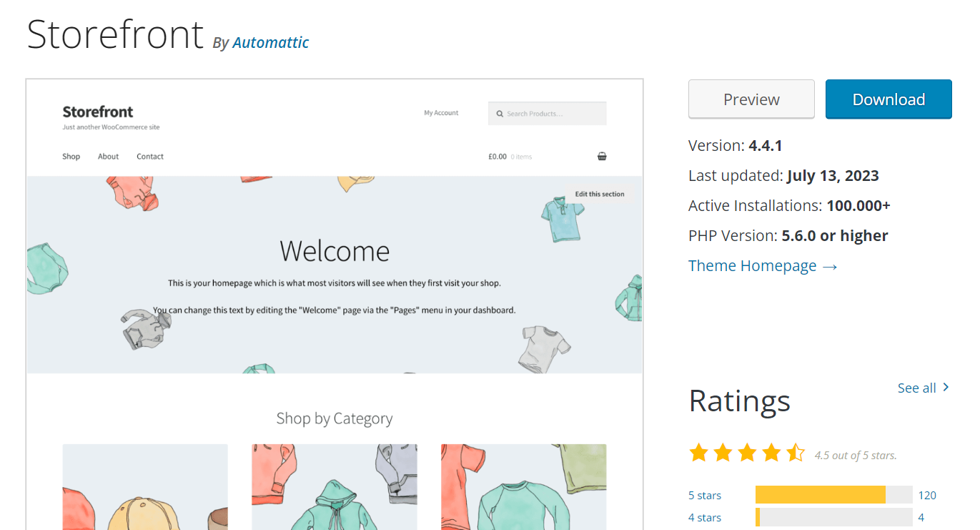Click the Storefront logo in the preview
This screenshot has width=980, height=530.
(x=97, y=112)
